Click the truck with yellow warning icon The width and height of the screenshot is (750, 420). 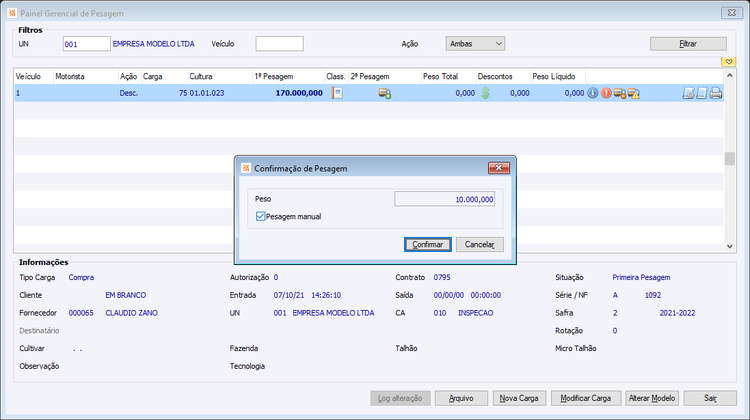click(634, 93)
